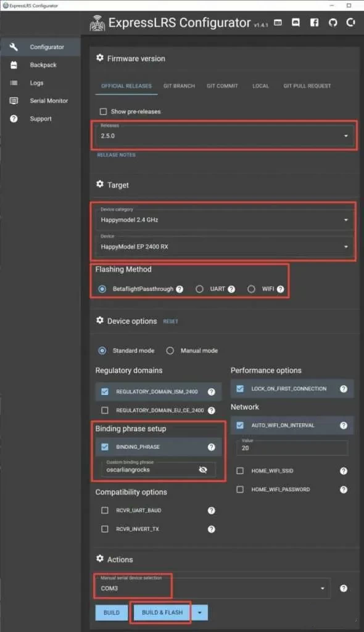Open the Backpack sidebar icon
The height and width of the screenshot is (632, 364).
[x=14, y=65]
